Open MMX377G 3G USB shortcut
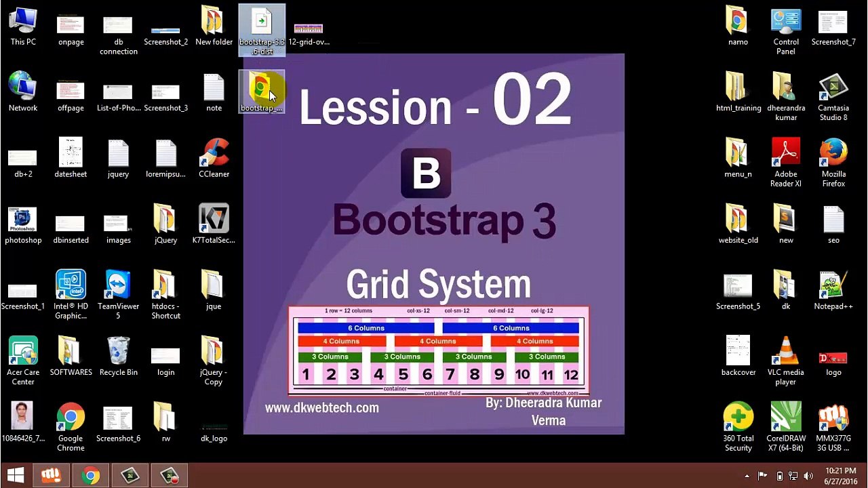The image size is (868, 488). (x=833, y=427)
